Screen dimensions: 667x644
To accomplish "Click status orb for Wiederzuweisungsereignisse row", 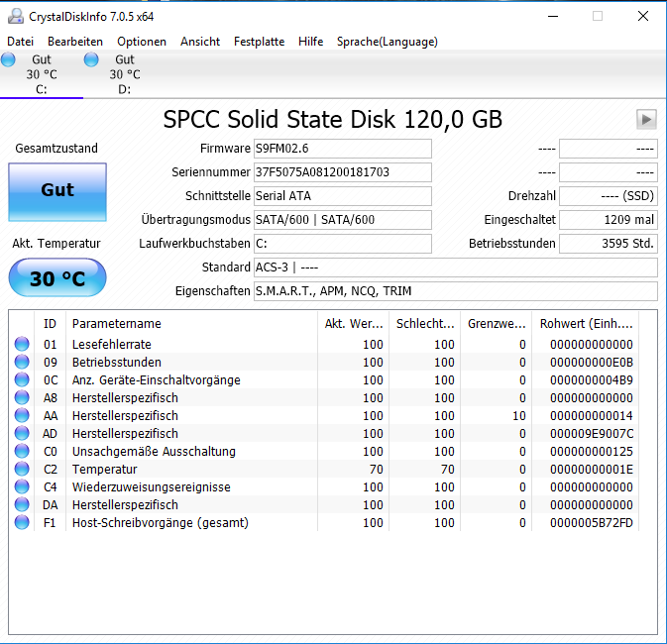I will coord(22,486).
